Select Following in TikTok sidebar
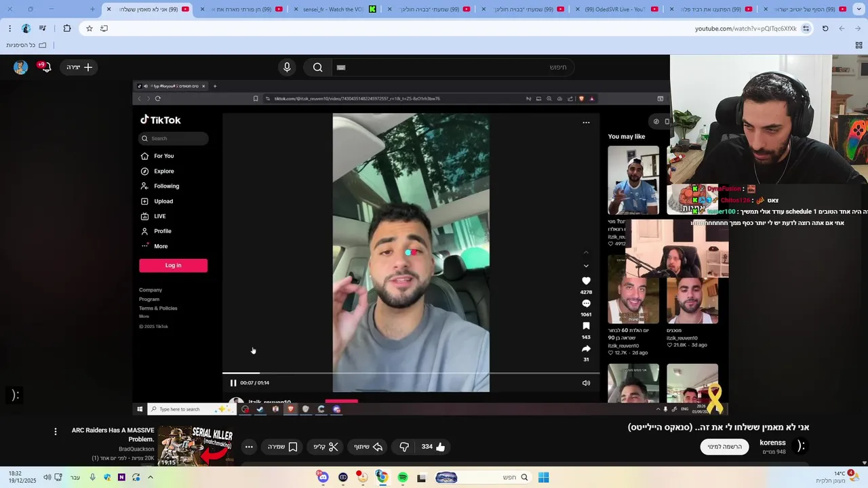The image size is (868, 488). tap(160, 186)
